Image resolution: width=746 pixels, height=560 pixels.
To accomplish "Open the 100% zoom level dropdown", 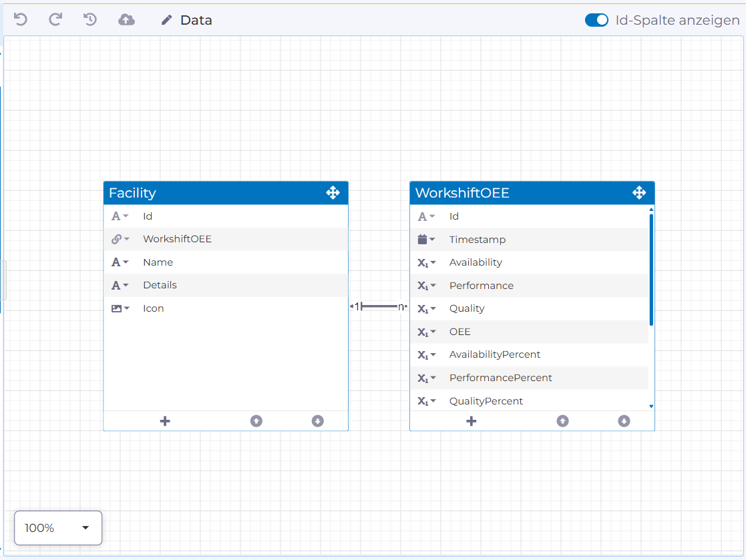I will 58,528.
